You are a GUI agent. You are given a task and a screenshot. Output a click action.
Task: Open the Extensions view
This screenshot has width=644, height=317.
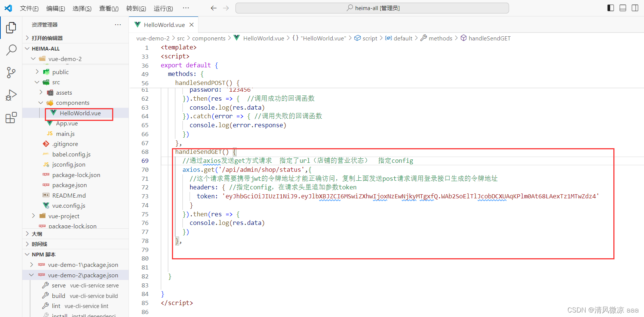(x=11, y=118)
